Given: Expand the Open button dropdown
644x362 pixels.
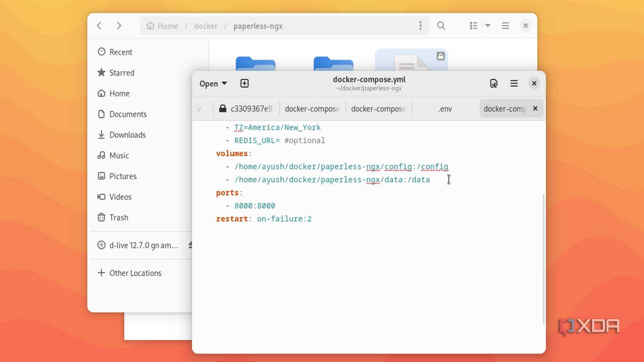Looking at the screenshot, I should pyautogui.click(x=224, y=83).
